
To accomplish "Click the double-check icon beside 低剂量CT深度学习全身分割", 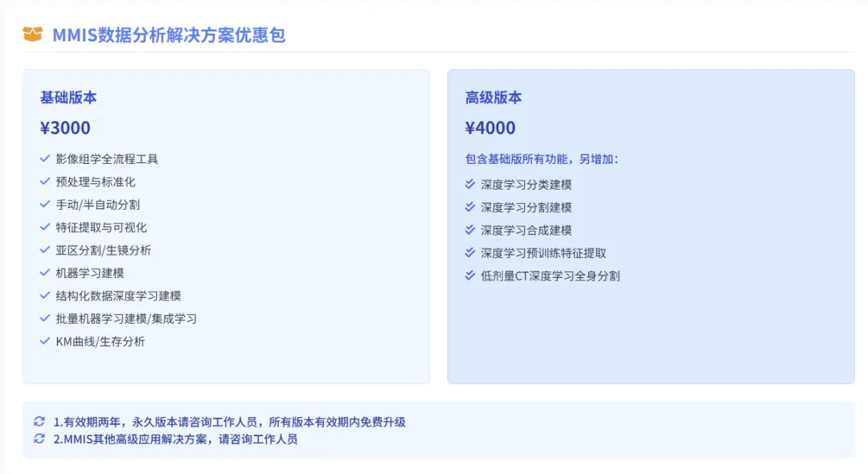I will (470, 276).
